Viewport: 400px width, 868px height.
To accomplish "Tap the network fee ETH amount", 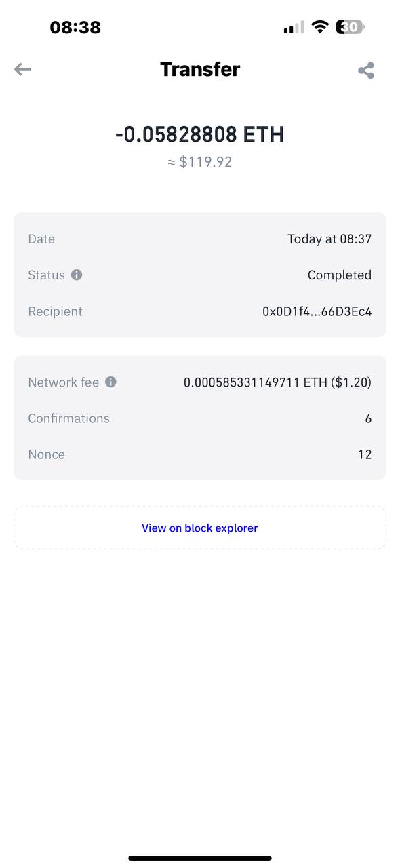I will [277, 382].
